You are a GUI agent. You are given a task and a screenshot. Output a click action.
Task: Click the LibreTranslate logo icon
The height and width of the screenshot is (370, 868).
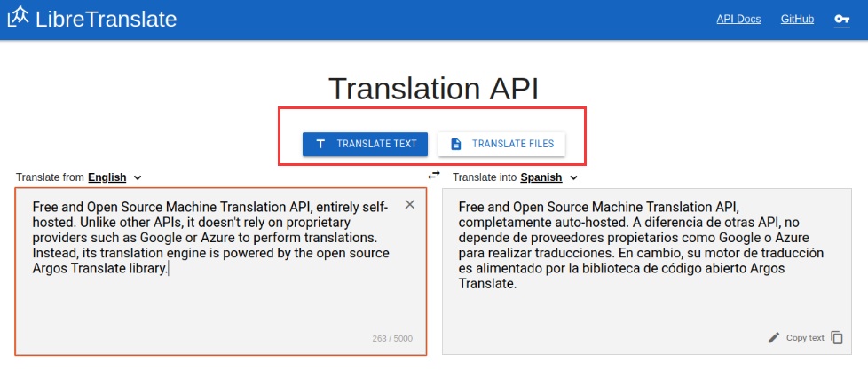(18, 18)
